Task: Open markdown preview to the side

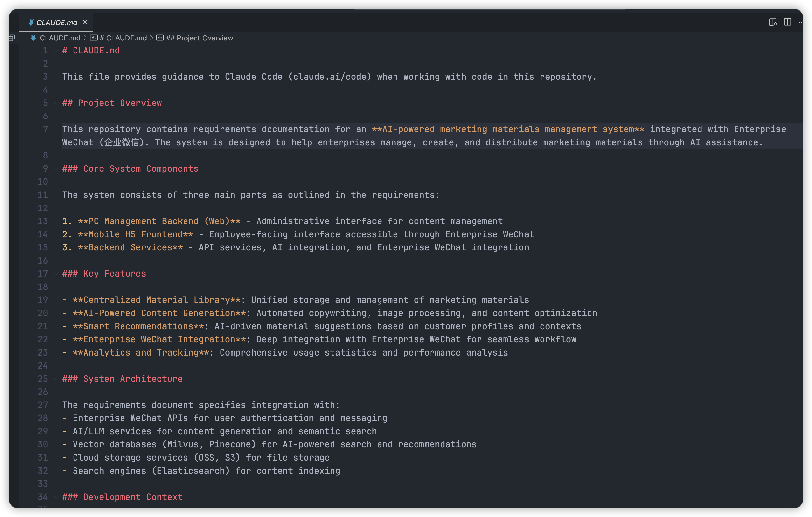Action: pyautogui.click(x=773, y=22)
